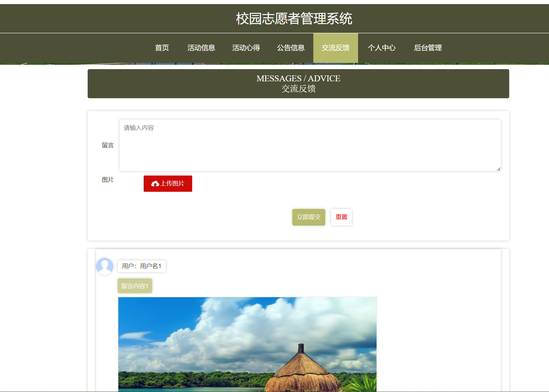Open the 个人中心 page
Image resolution: width=549 pixels, height=392 pixels.
pos(382,48)
